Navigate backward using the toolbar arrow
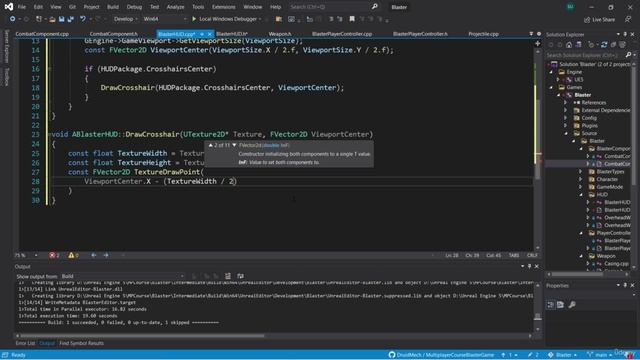 (13, 19)
